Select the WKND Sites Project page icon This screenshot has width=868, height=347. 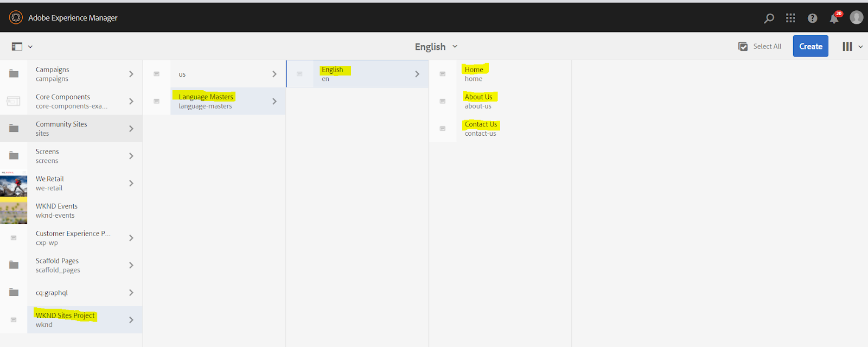(x=14, y=320)
